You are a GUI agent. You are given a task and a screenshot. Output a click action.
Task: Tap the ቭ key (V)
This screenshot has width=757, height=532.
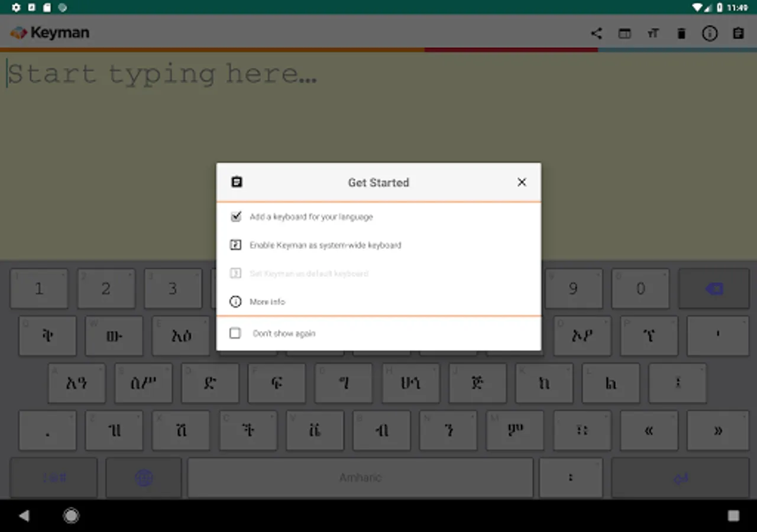[315, 430]
